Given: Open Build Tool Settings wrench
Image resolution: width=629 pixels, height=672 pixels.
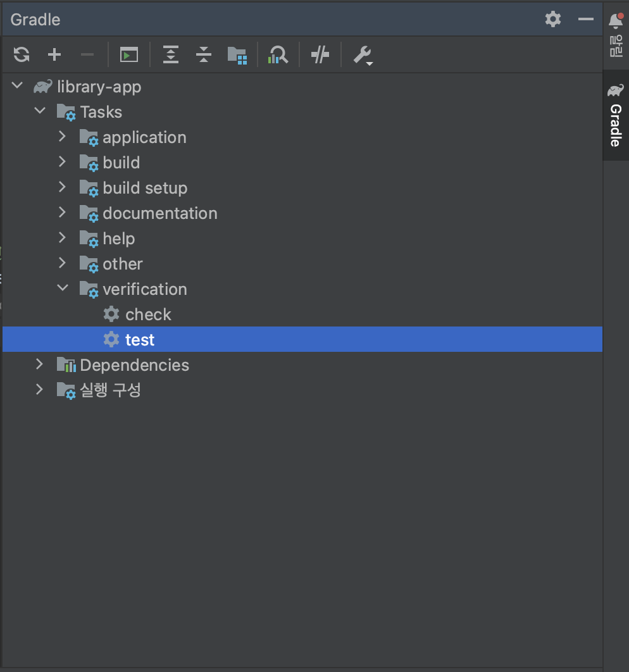Looking at the screenshot, I should (363, 55).
